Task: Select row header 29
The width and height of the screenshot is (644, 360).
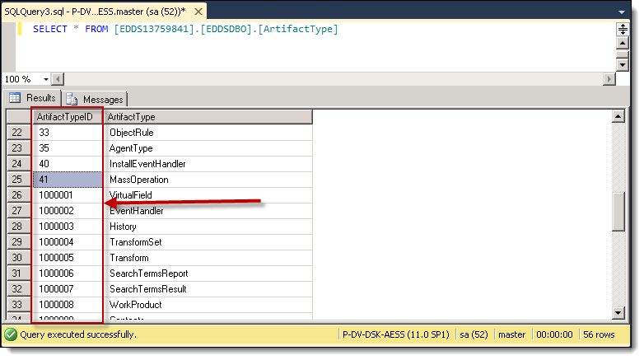Action: click(x=19, y=241)
